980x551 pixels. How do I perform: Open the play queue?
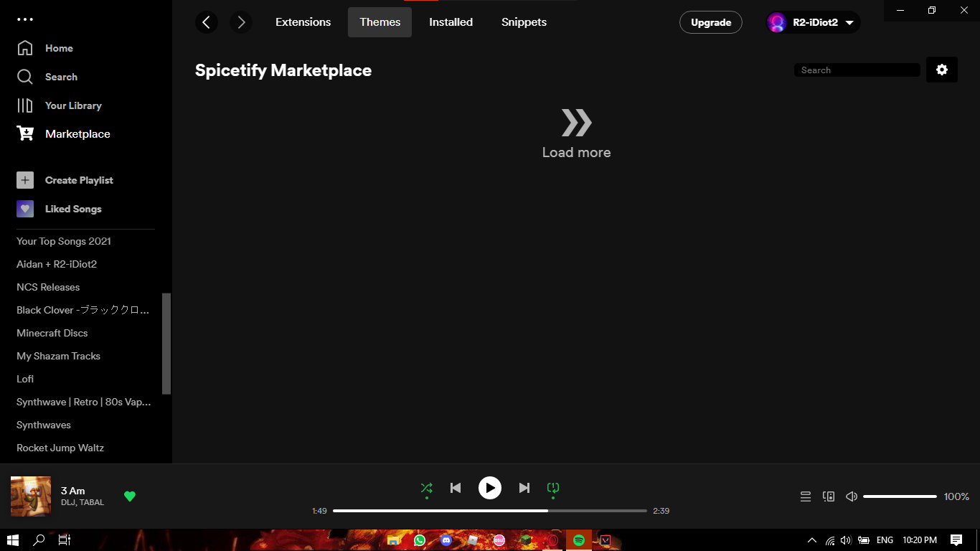[806, 496]
